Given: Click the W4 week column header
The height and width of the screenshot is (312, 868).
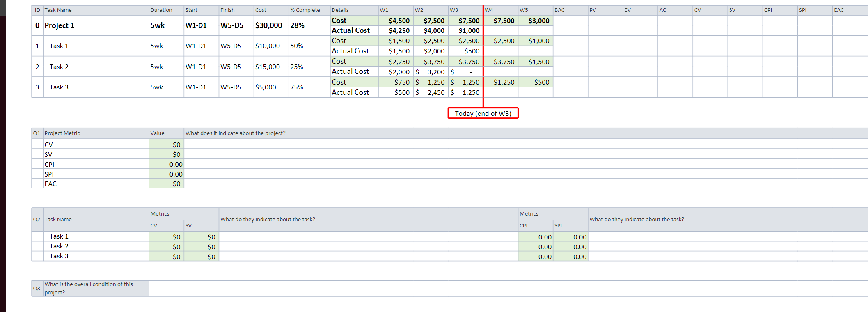Looking at the screenshot, I should (501, 10).
